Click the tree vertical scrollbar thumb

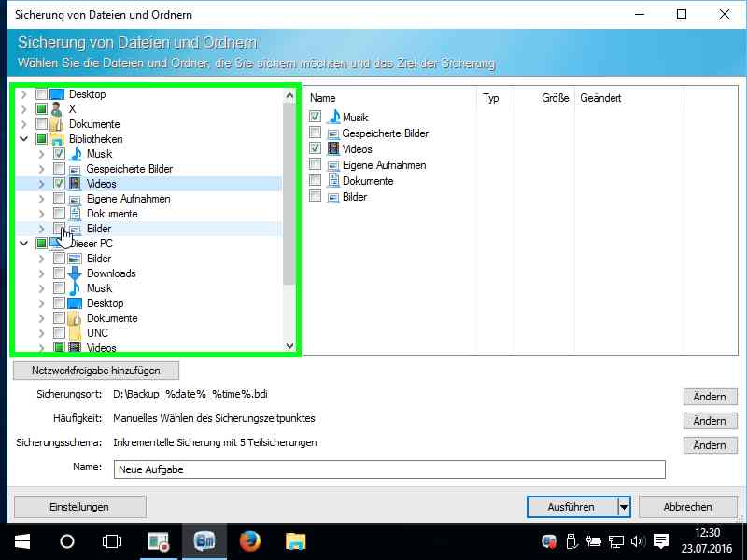289,193
